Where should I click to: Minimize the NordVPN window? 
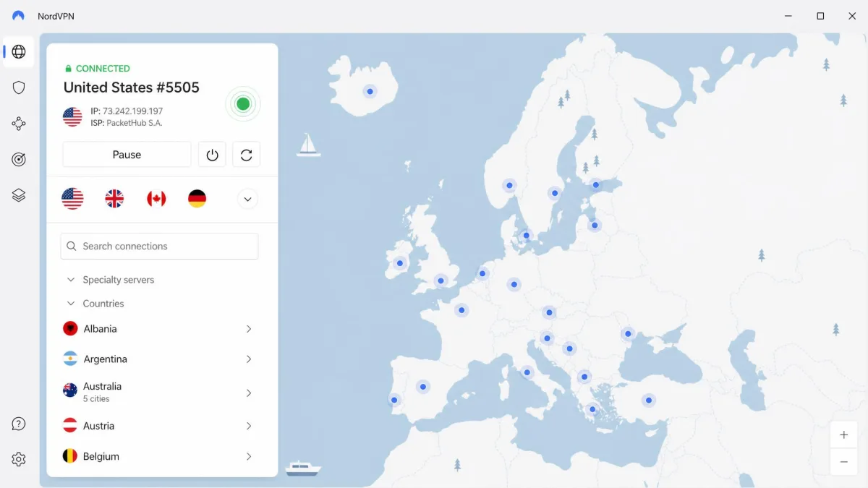coord(788,16)
